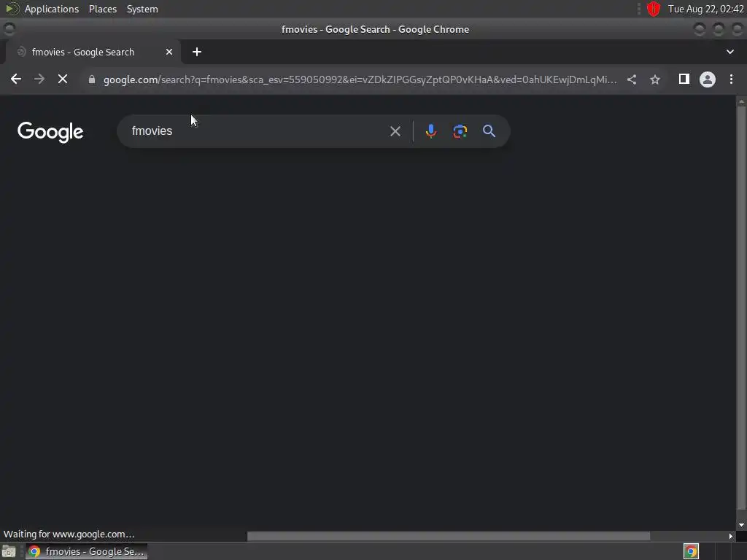Open Chrome side panel
This screenshot has width=747, height=560.
[684, 79]
